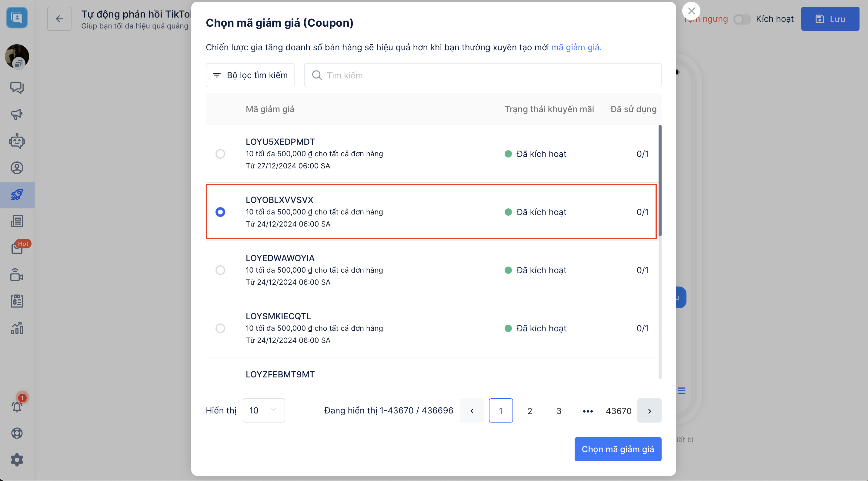Select coupon LOYEDWAWOYIA radio button
868x481 pixels.
pyautogui.click(x=220, y=270)
